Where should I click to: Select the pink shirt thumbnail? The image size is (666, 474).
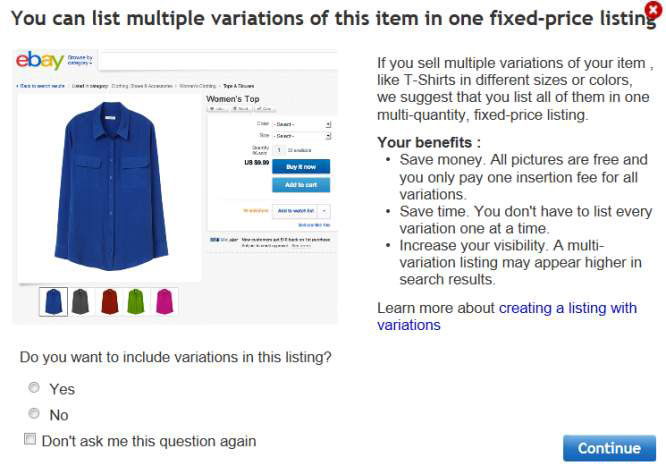click(163, 301)
